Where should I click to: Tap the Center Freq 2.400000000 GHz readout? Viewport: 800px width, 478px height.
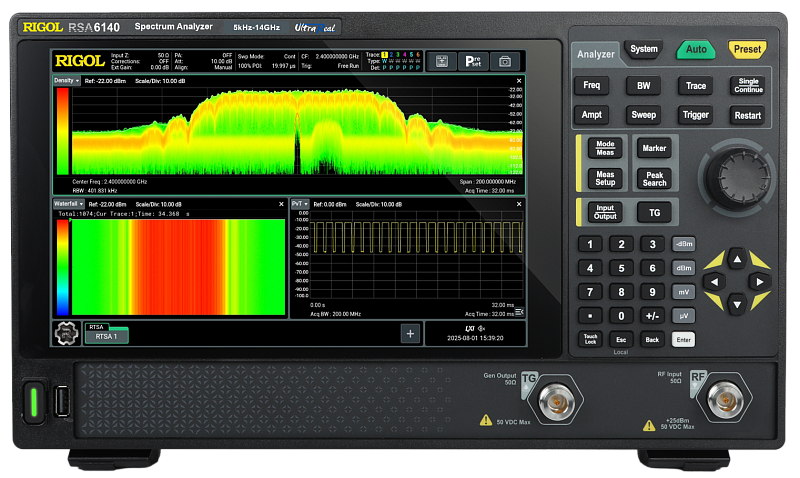(x=110, y=182)
